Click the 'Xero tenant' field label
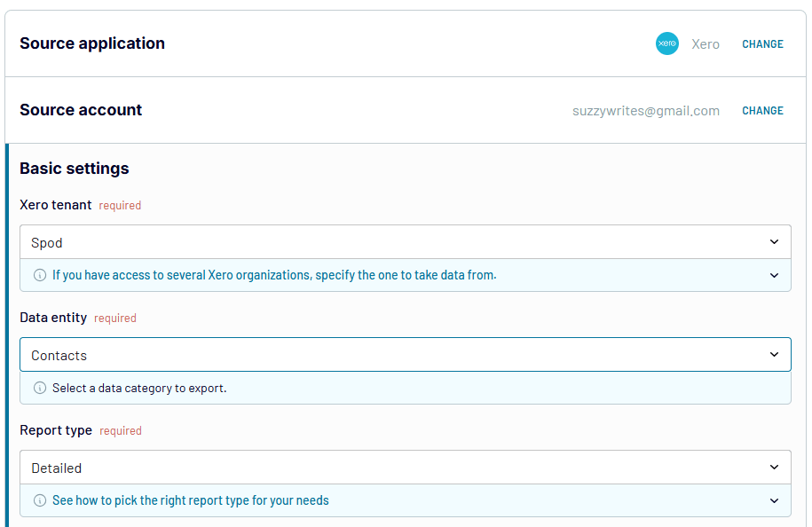 pos(55,205)
